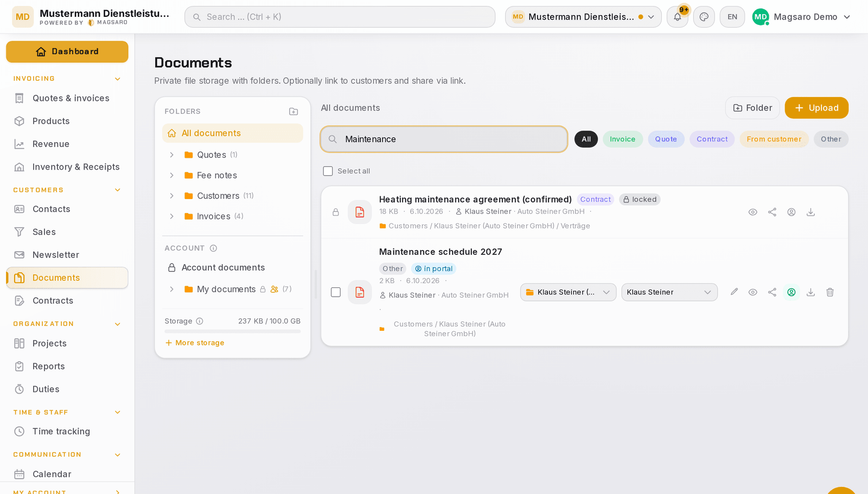Open the Klaus Steiner (… folder dropdown

click(568, 292)
